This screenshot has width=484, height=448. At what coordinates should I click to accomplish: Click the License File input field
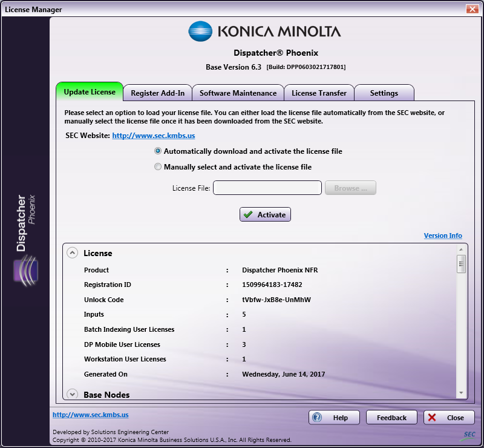(267, 188)
